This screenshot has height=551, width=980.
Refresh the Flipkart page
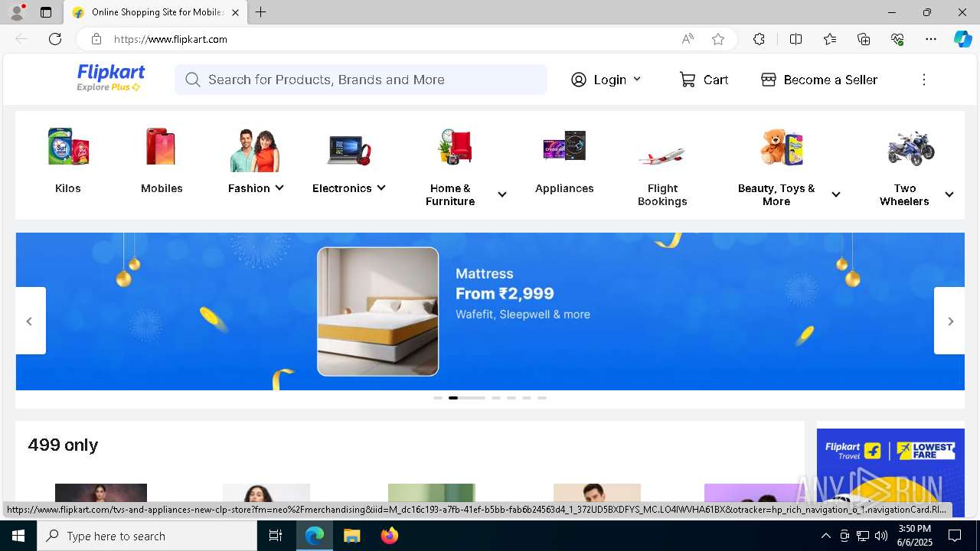[x=55, y=39]
